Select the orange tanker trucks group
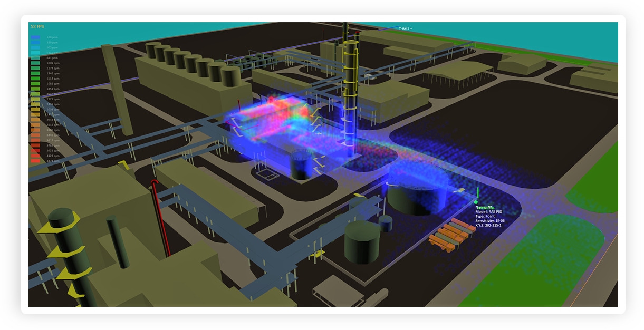The height and width of the screenshot is (330, 644). pos(448,233)
